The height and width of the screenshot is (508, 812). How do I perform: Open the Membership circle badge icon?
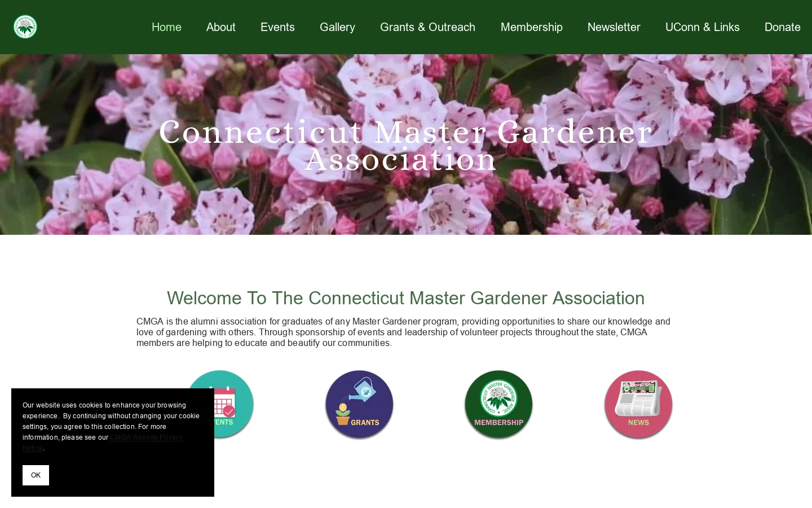click(x=498, y=404)
